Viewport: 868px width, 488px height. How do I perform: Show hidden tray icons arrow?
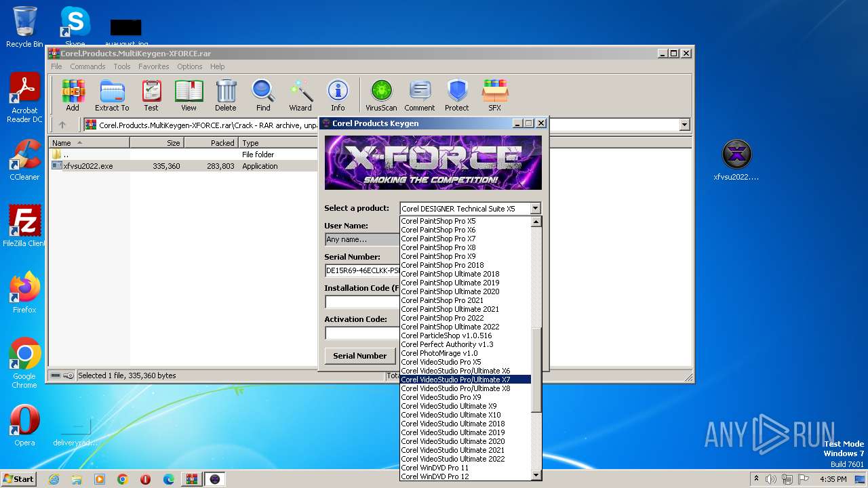[756, 479]
